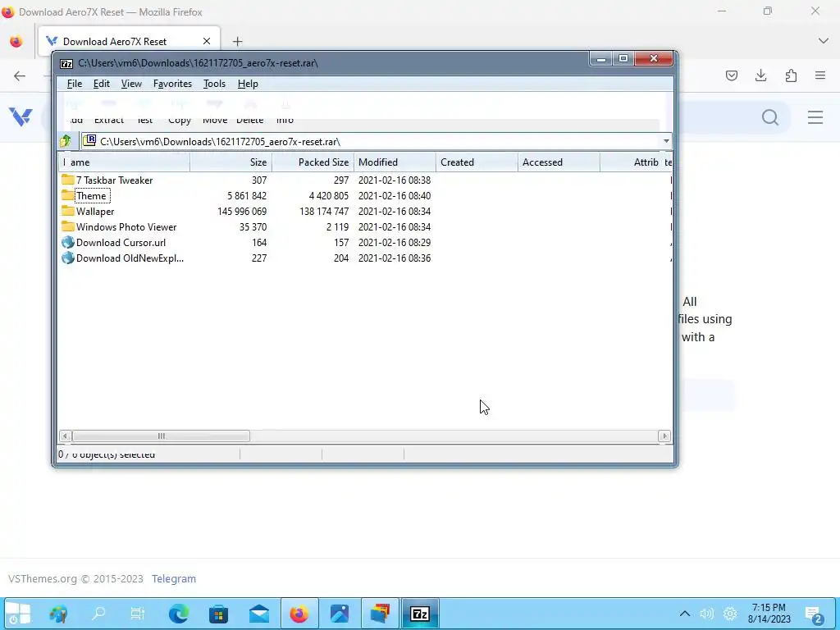
Task: Click the 7-Zip horizontal scrollbar thumb
Action: pyautogui.click(x=161, y=436)
